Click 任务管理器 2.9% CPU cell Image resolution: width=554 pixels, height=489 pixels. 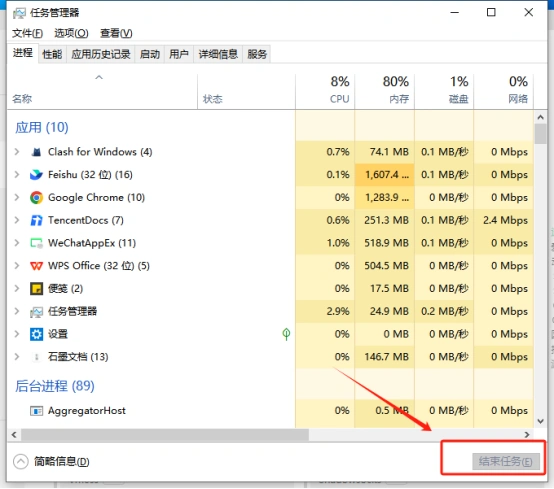click(325, 311)
